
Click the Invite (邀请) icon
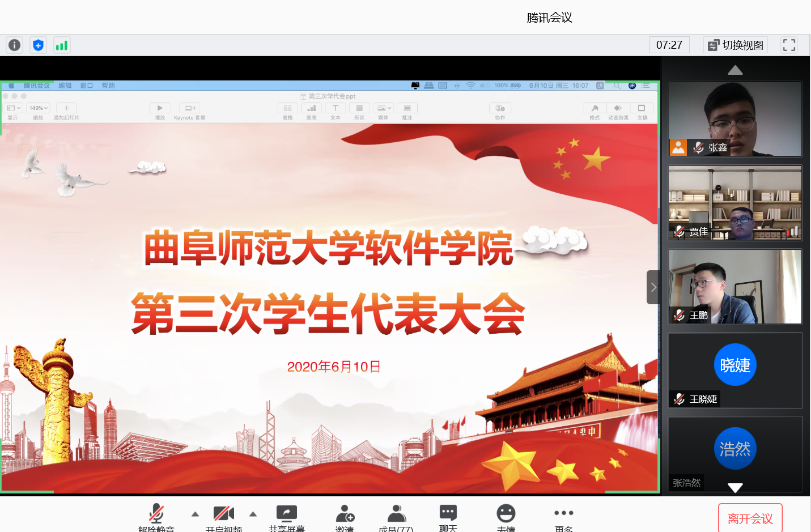(345, 515)
